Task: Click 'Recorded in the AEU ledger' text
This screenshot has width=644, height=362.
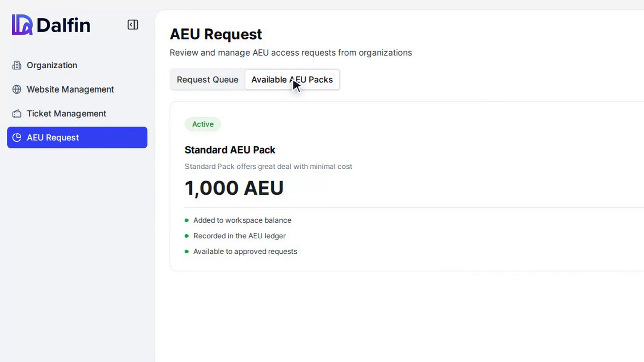Action: [239, 236]
